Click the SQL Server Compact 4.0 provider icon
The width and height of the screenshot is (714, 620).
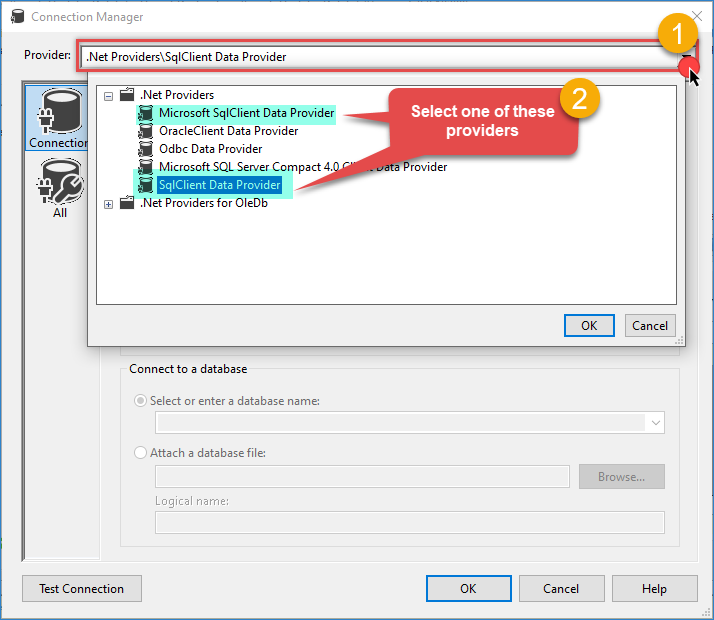[x=147, y=167]
